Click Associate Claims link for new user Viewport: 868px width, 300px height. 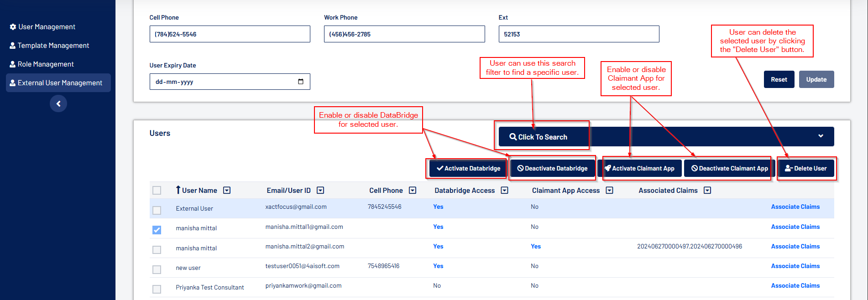tap(795, 266)
